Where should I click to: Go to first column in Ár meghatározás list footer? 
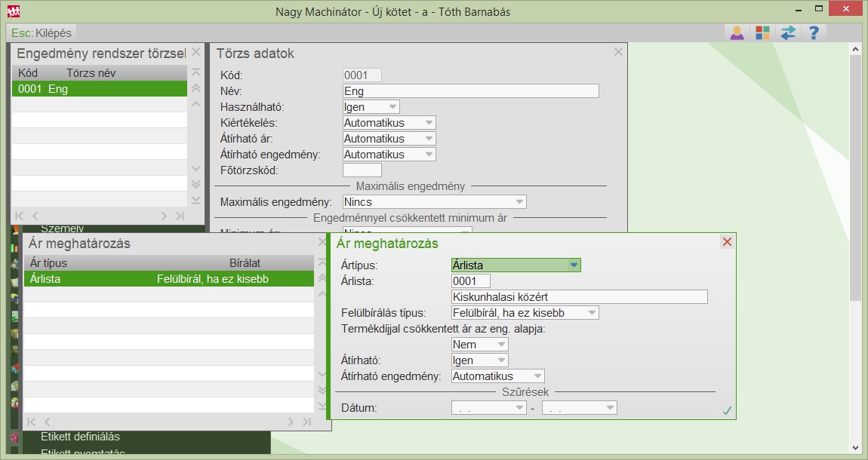(x=31, y=422)
